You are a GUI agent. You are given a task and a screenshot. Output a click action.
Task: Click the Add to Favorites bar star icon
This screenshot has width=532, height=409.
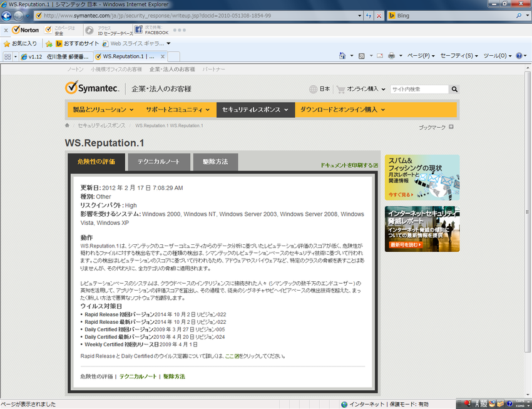[49, 44]
